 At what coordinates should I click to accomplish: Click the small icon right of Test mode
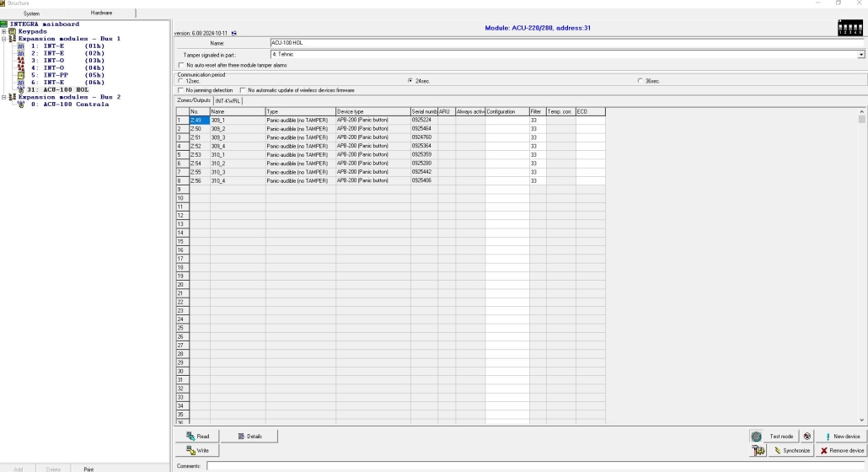coord(806,437)
